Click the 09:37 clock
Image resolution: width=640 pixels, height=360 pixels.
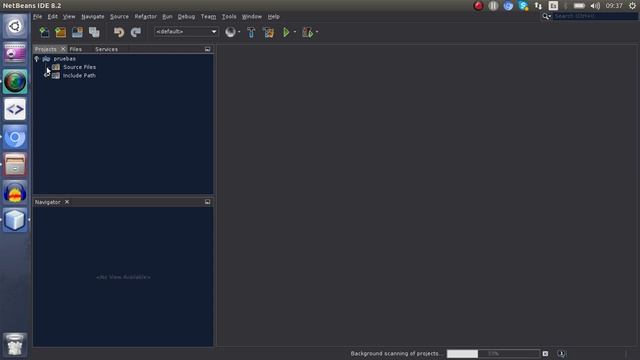pos(614,6)
